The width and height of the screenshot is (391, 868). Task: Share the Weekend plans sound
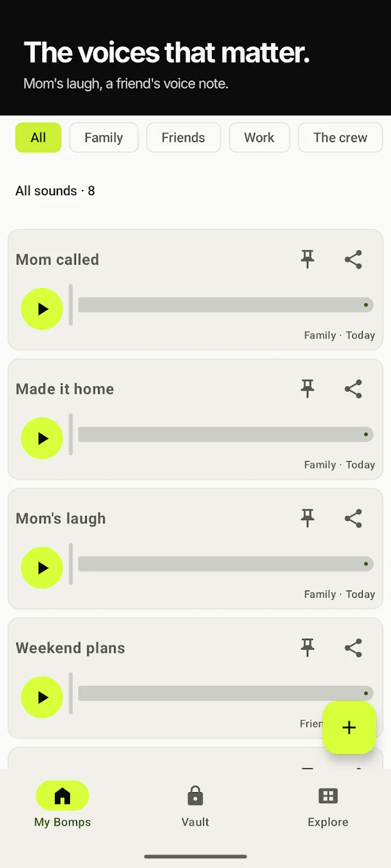tap(353, 649)
